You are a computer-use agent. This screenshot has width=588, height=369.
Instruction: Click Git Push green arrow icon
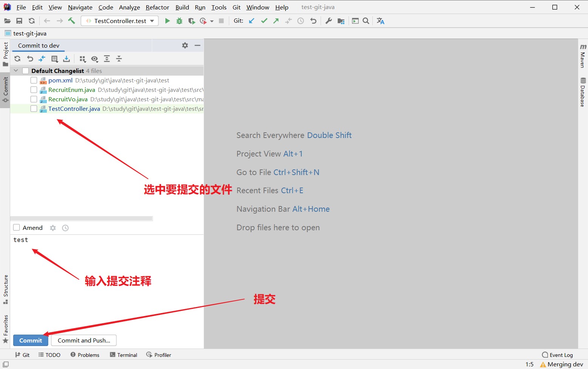(276, 21)
